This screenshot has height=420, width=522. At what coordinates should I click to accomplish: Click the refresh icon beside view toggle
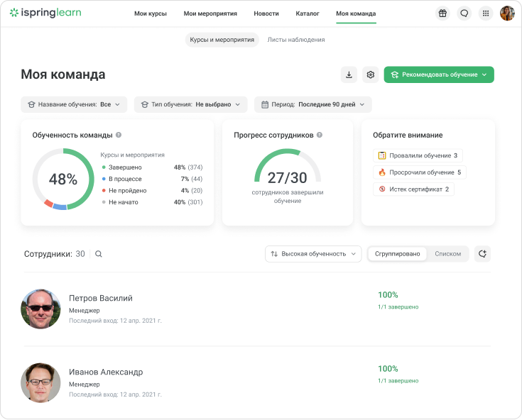pyautogui.click(x=482, y=253)
